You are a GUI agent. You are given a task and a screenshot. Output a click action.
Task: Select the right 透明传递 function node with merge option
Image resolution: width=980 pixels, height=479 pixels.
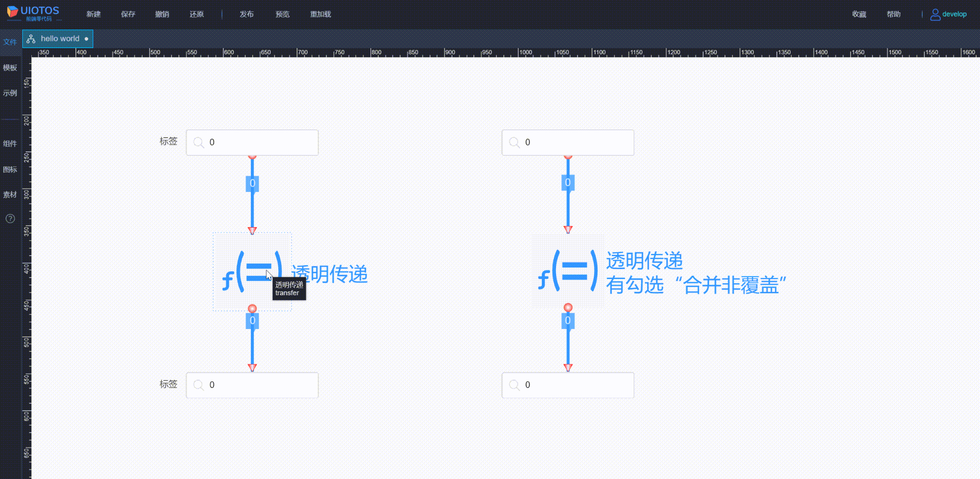coord(568,270)
